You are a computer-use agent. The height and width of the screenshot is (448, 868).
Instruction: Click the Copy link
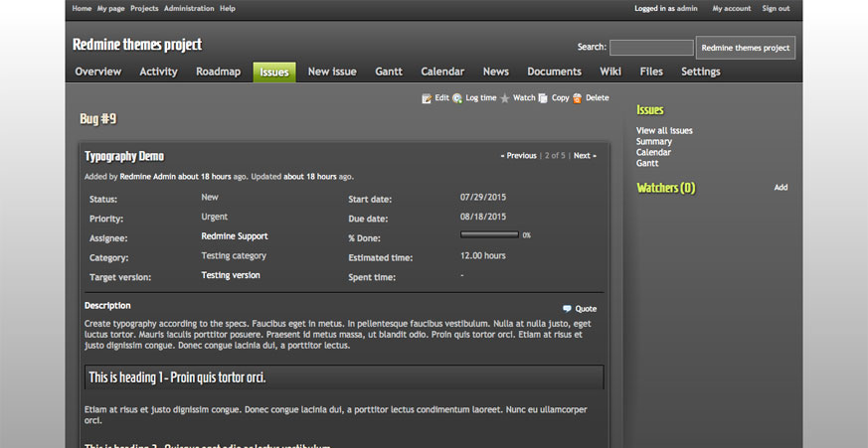[x=560, y=98]
